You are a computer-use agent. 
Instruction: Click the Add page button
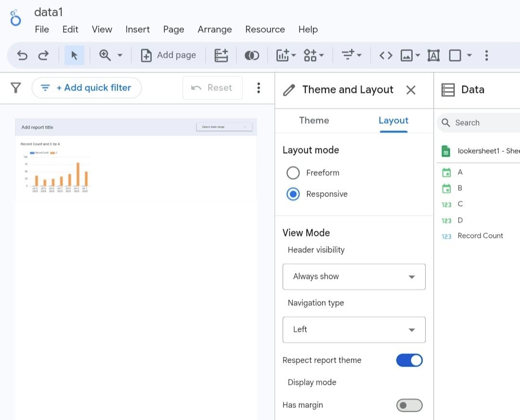(168, 55)
